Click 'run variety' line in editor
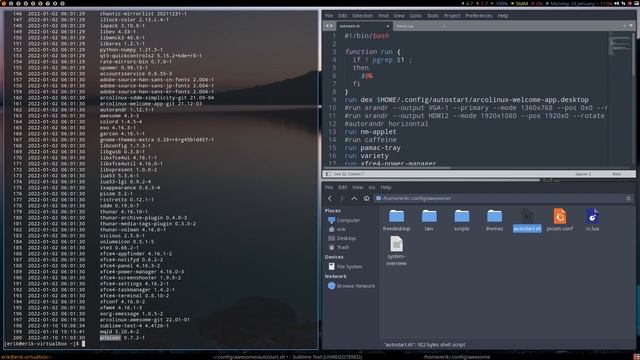The width and height of the screenshot is (640, 360). click(x=366, y=156)
